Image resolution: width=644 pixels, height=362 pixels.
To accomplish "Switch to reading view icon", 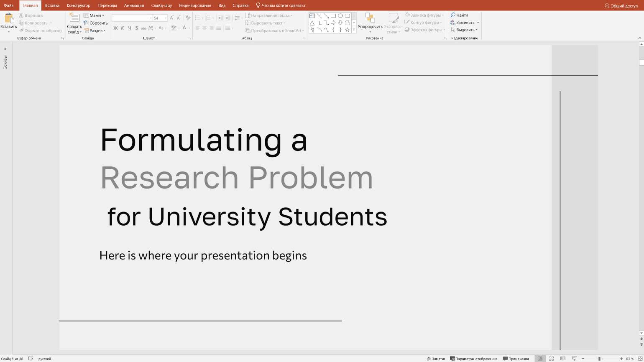I will [563, 359].
